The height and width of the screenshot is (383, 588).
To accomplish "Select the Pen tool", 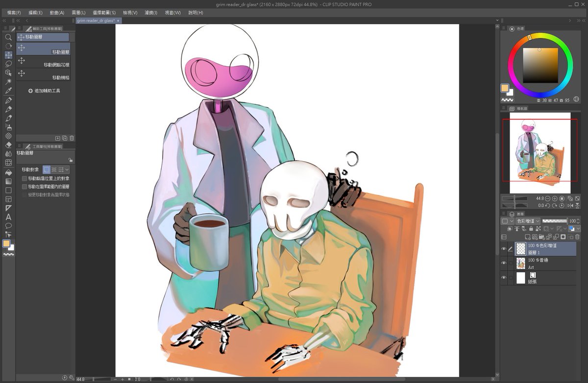I will 8,100.
